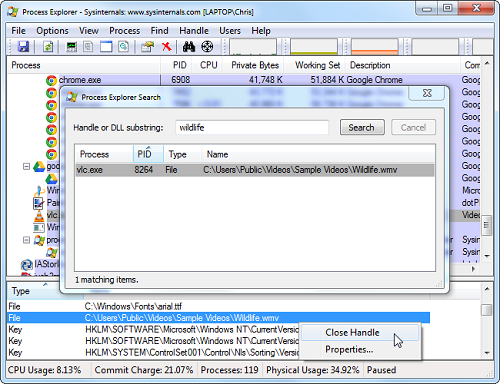Click the red X Kill Process icon

[x=166, y=47]
